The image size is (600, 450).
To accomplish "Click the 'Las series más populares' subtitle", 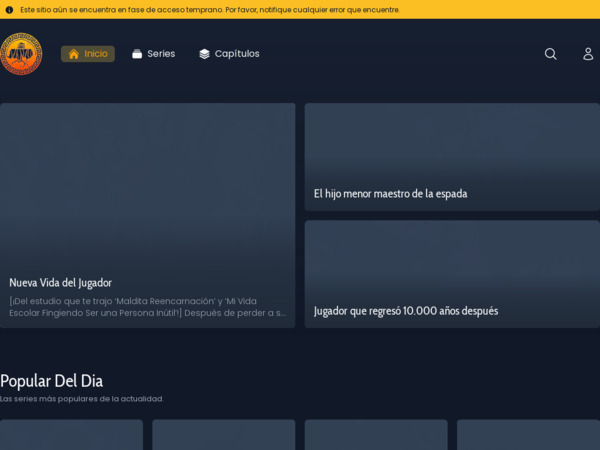I will click(x=82, y=399).
